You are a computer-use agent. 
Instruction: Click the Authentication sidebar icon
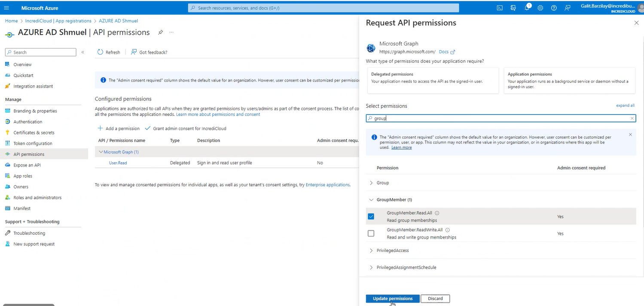point(8,121)
